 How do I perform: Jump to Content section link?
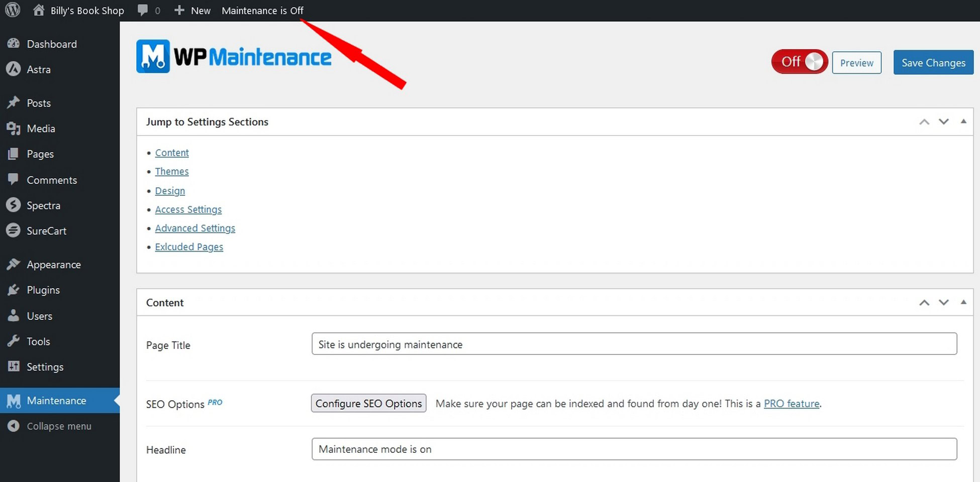(x=172, y=153)
